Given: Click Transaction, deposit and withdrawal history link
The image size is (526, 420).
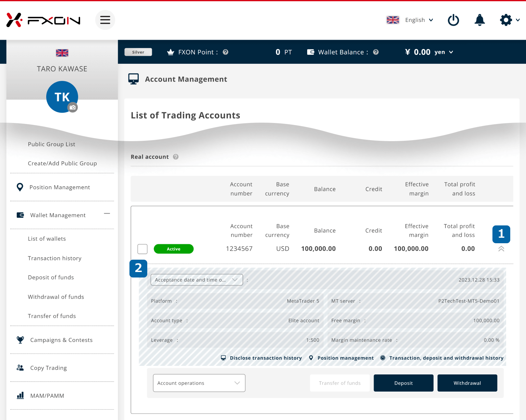Looking at the screenshot, I should pyautogui.click(x=446, y=358).
